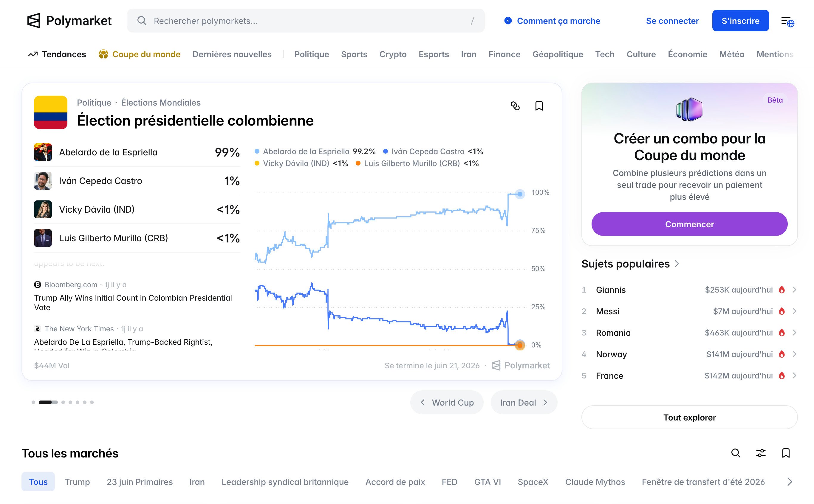Click the Bloomberg source icon

[x=38, y=285]
